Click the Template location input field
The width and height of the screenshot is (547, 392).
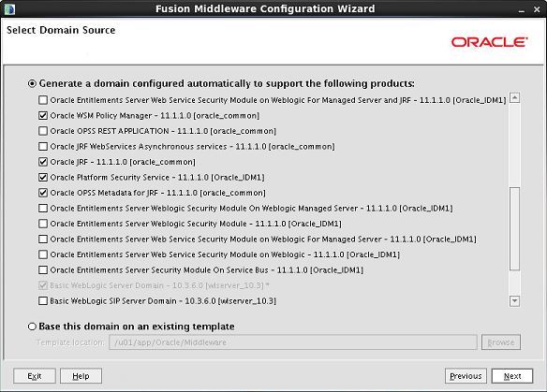293,342
